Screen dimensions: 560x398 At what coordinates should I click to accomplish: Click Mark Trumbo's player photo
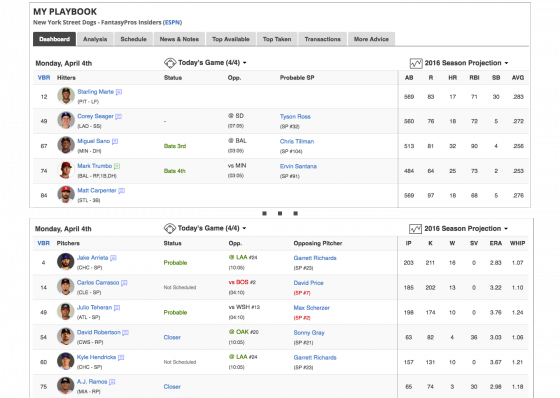[x=66, y=170]
